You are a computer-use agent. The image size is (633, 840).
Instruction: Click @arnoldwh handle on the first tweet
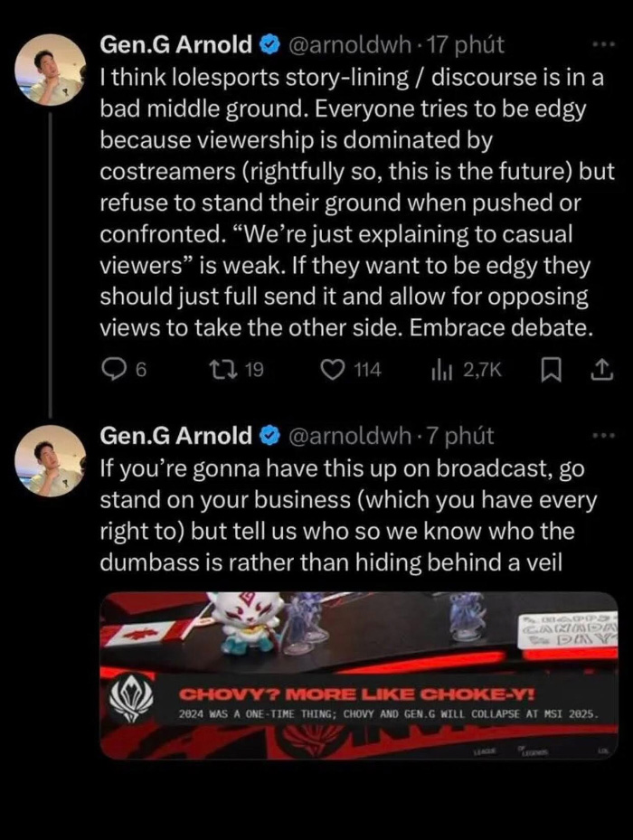pos(348,43)
